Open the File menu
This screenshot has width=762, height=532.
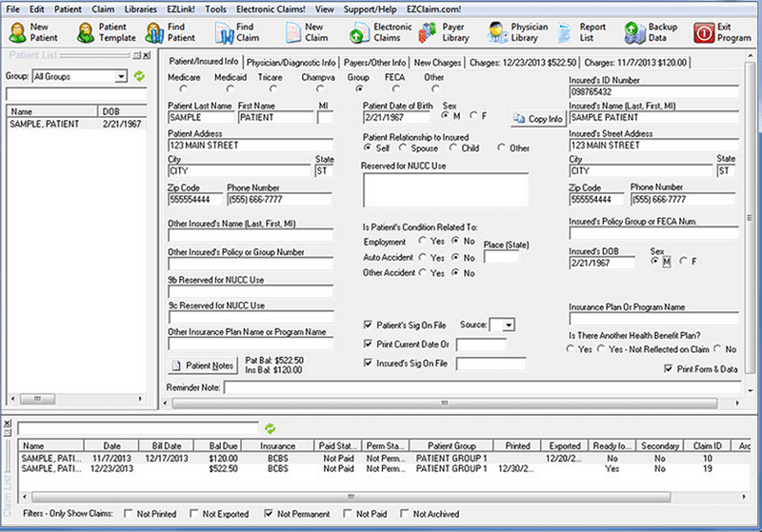point(12,10)
